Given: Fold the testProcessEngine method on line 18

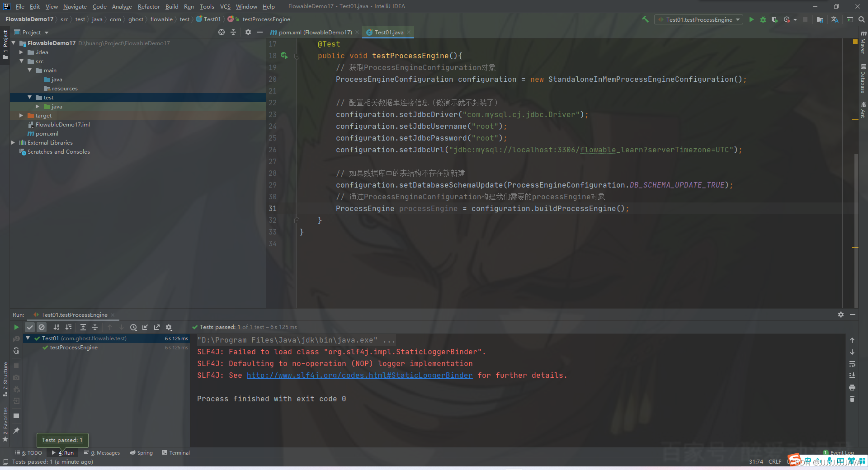Looking at the screenshot, I should point(297,56).
